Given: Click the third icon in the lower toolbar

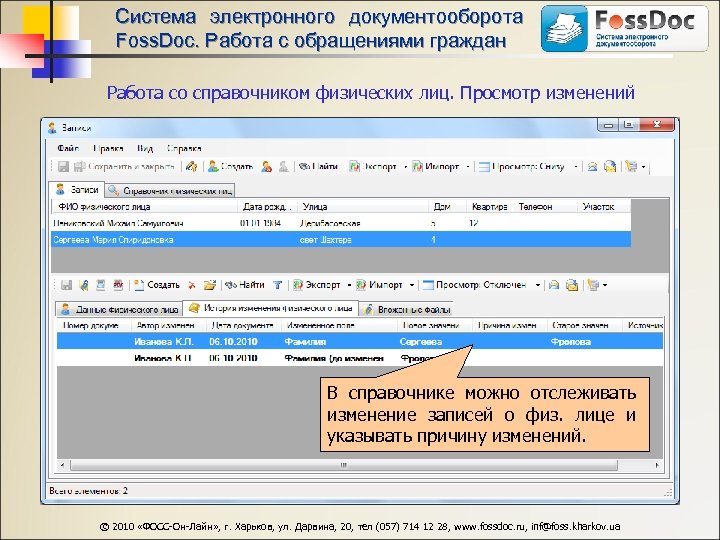Looking at the screenshot, I should coord(101,285).
